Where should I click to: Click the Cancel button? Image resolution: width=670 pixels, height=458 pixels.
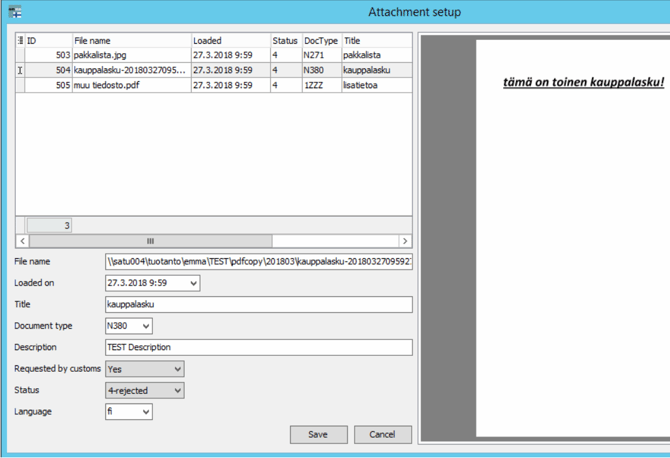(x=382, y=435)
